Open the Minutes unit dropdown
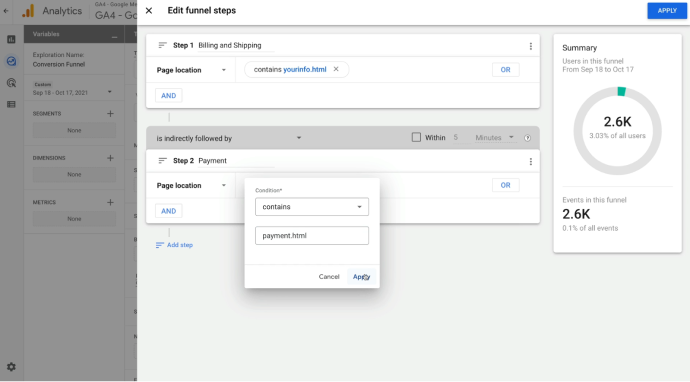The width and height of the screenshot is (690, 382). click(494, 138)
